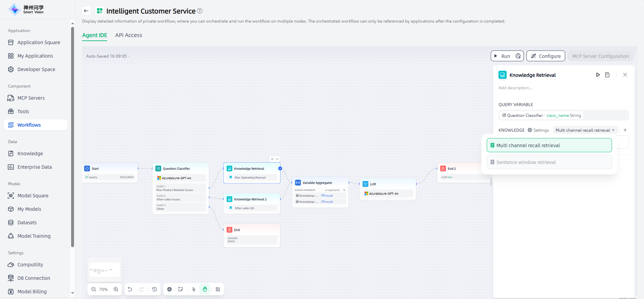Viewport: 644px width, 299px height.
Task: Expand the Multi channel recall retrieval dropdown
Action: click(585, 130)
